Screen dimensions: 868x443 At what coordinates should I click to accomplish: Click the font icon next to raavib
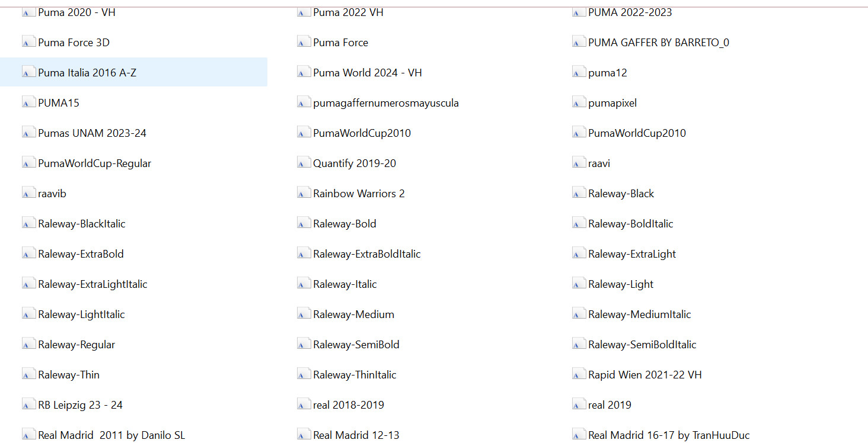(x=28, y=193)
